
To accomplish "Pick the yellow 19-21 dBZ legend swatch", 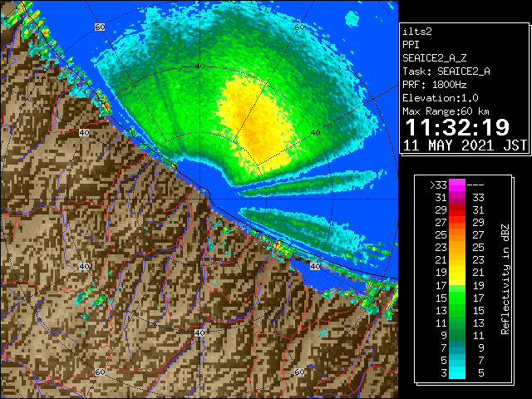I will click(x=457, y=273).
